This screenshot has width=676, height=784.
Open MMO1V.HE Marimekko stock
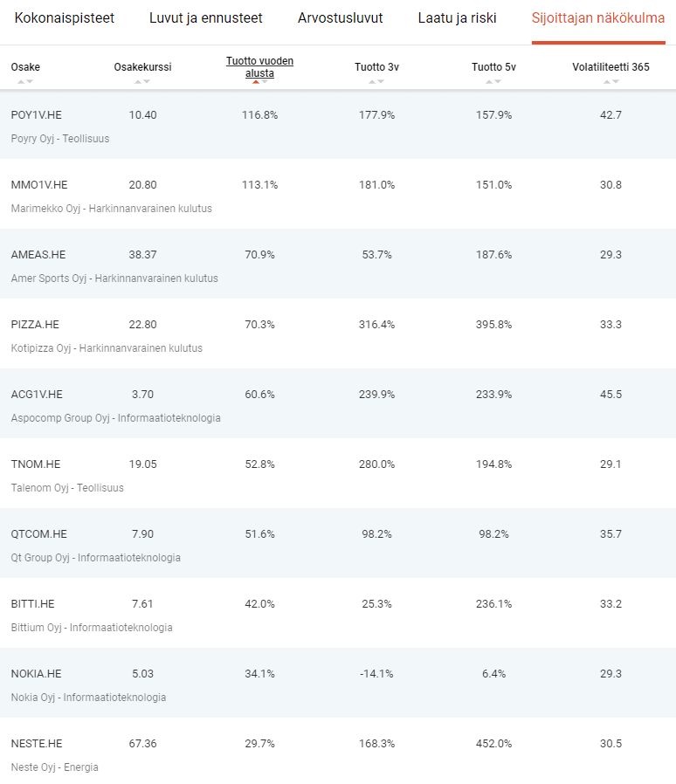coord(338,194)
